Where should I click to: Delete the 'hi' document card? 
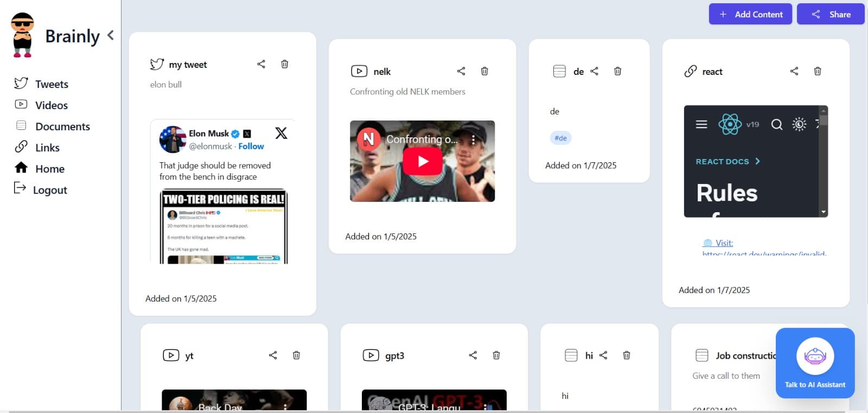click(x=627, y=355)
